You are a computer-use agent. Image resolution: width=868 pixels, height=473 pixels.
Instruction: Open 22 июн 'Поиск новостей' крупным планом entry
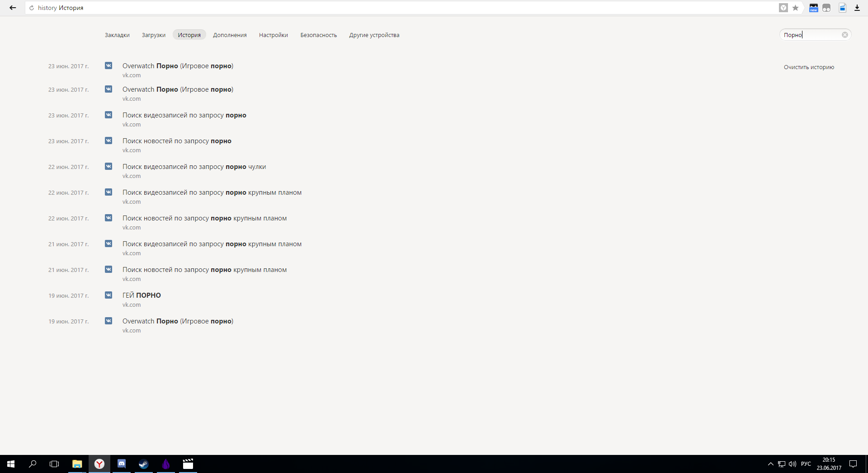click(x=205, y=218)
